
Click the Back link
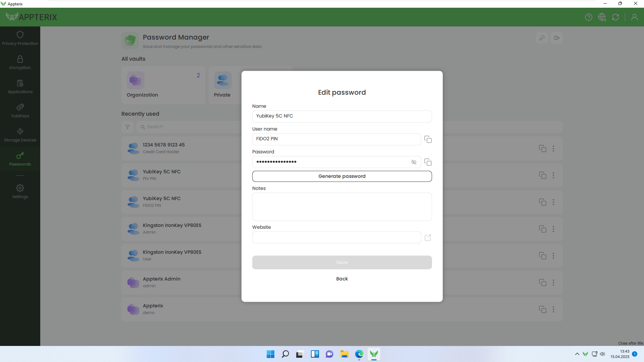point(342,279)
